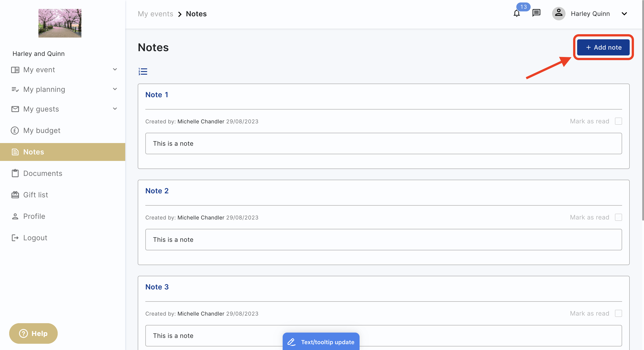Click the cherry blossom event thumbnail

coord(60,23)
